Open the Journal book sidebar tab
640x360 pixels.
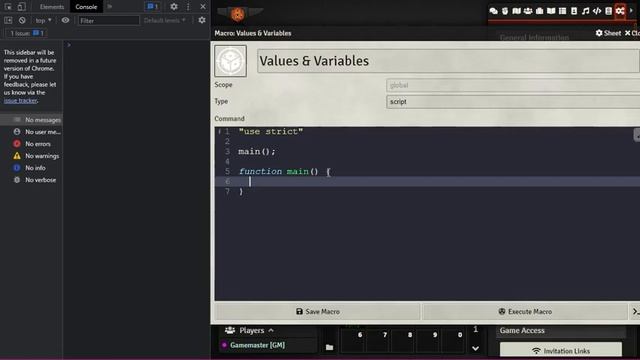(551, 11)
